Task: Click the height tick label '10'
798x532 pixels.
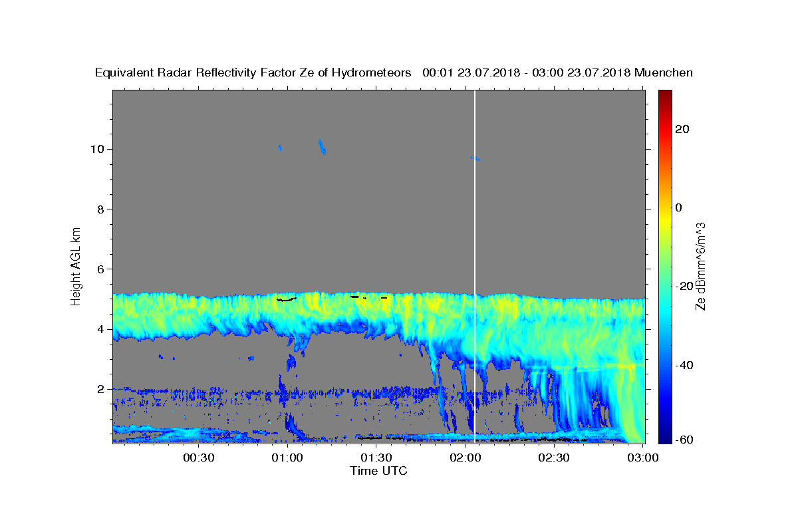Action: click(97, 149)
